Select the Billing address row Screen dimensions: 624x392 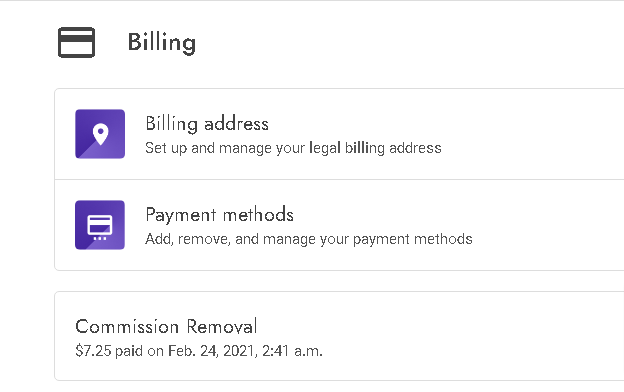(339, 134)
